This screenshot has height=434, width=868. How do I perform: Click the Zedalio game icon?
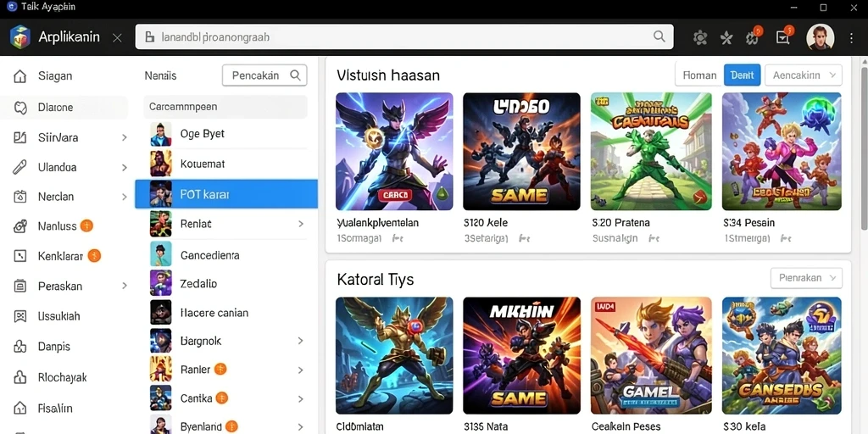pos(160,283)
